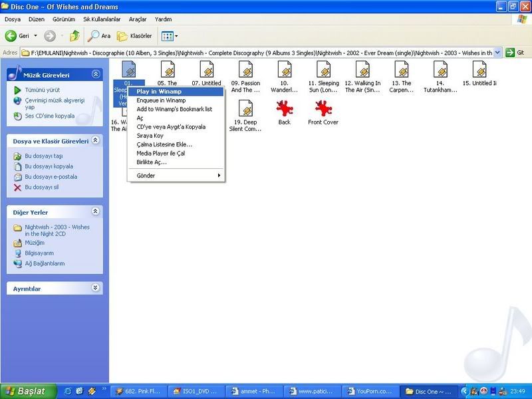The height and width of the screenshot is (399, 532).
Task: Choose Enqueue in Winamp
Action: coord(176,100)
